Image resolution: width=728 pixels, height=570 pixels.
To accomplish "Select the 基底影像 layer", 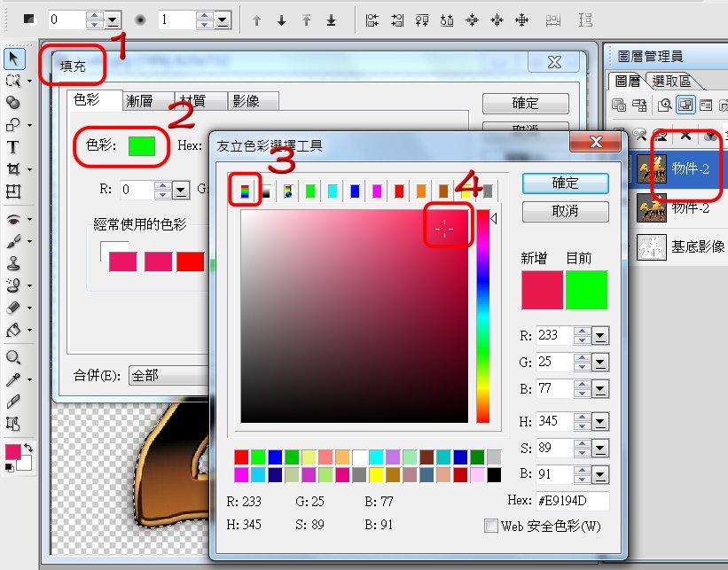I will (x=680, y=247).
